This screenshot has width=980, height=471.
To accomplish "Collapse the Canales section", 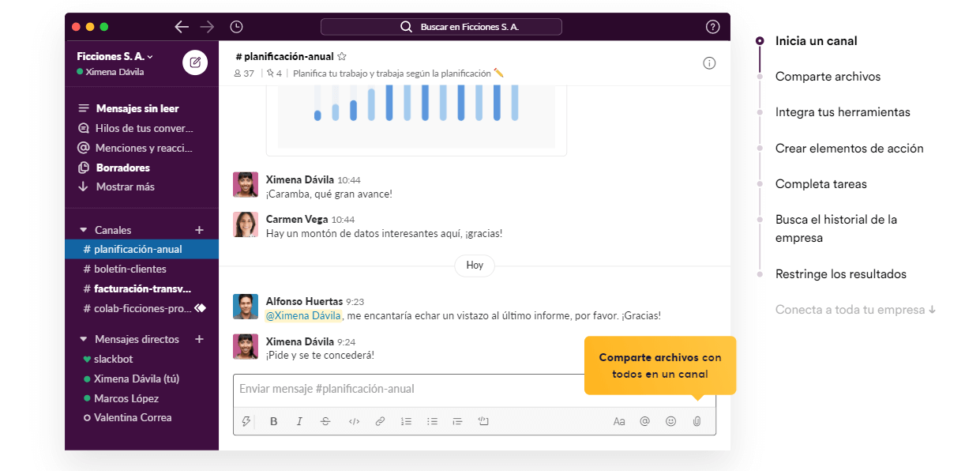I will tap(84, 229).
